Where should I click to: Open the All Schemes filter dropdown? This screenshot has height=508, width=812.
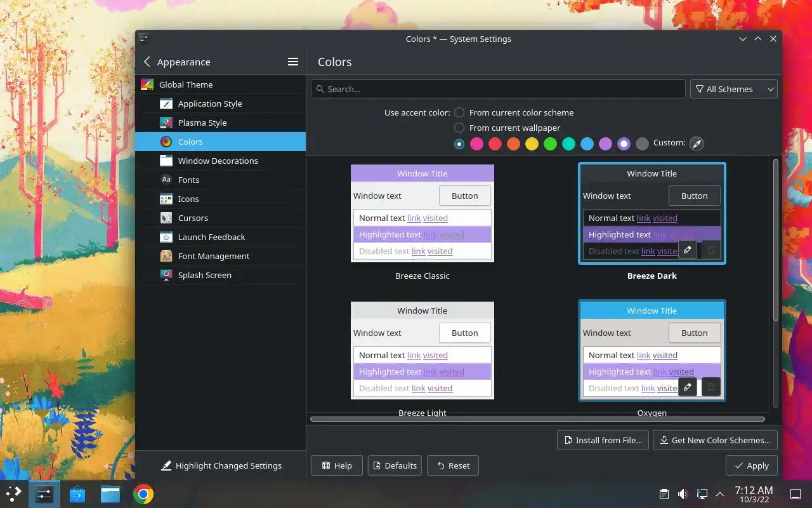tap(733, 89)
